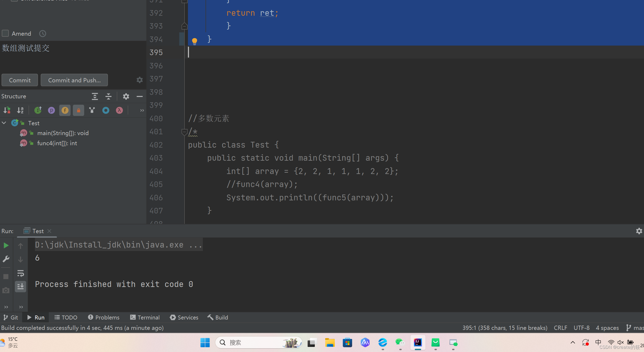Toggle Show non-public members filter

78,110
